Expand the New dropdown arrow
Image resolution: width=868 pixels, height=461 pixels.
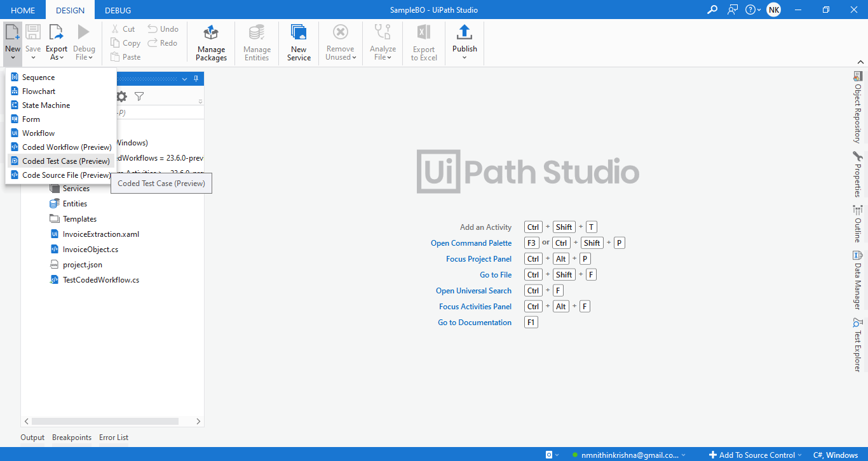coord(13,57)
